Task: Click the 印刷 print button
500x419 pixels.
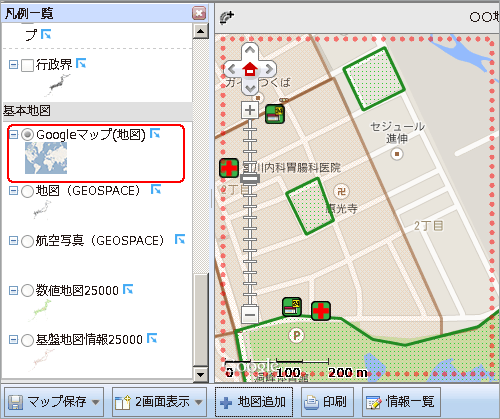Action: coord(327,402)
